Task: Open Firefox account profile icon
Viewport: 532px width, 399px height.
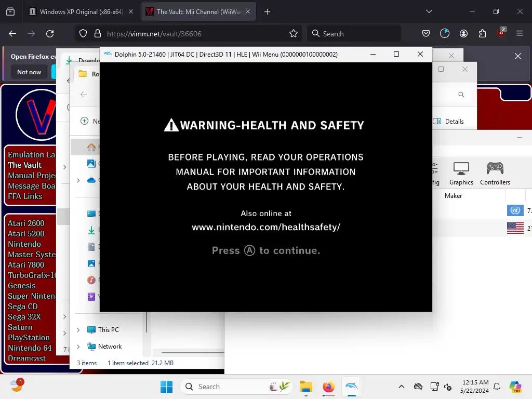Action: (463, 33)
